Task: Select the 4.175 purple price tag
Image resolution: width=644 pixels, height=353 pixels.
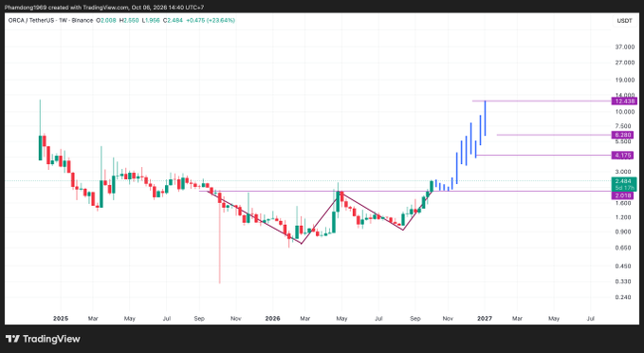Action: pyautogui.click(x=622, y=156)
